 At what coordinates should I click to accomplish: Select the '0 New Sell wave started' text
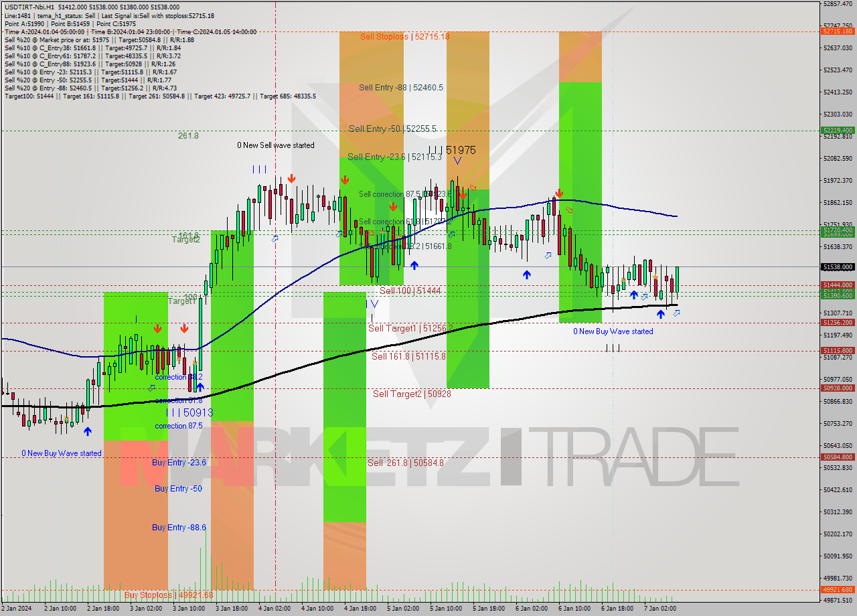[276, 145]
